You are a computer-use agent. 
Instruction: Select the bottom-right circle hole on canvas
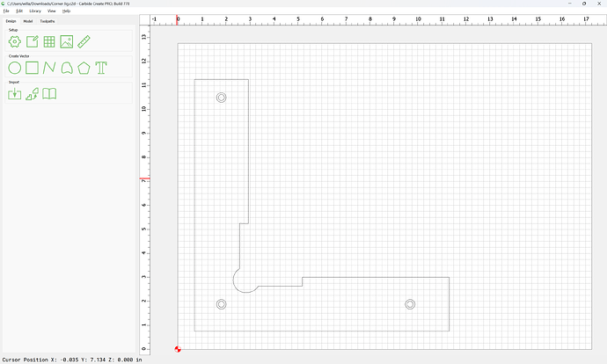click(410, 304)
